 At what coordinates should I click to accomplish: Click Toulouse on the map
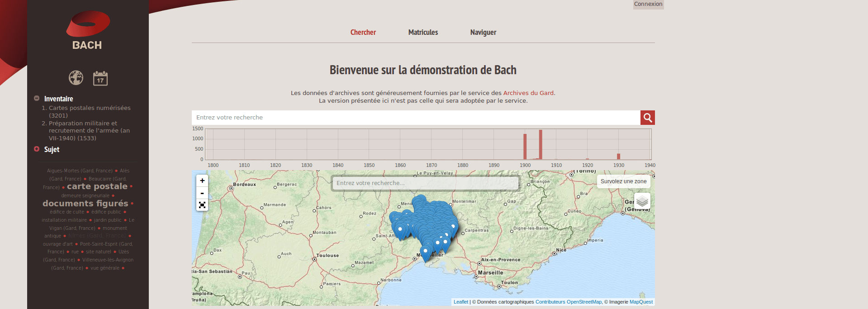[327, 256]
